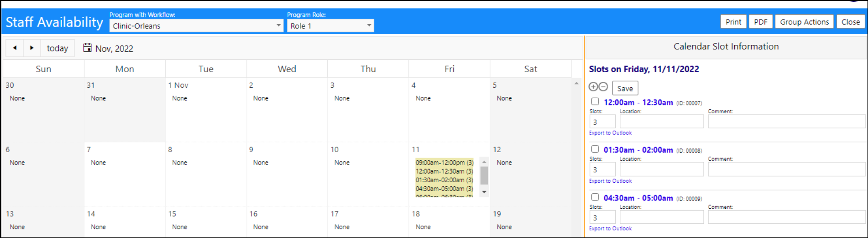Click the today button
The image size is (868, 238).
tap(58, 48)
